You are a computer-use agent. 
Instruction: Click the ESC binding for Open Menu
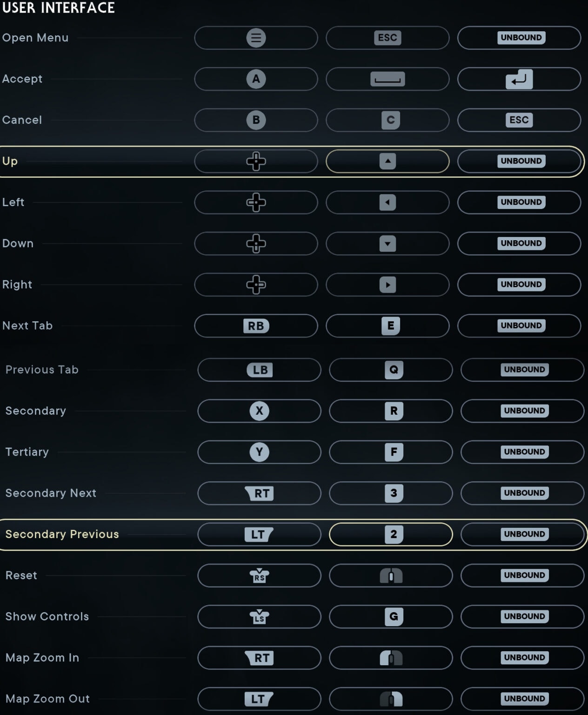tap(387, 38)
